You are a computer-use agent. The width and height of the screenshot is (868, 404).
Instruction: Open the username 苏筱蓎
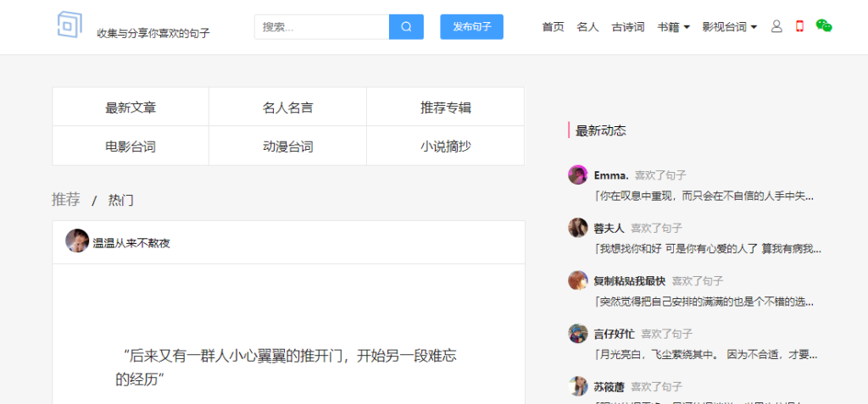(x=609, y=387)
